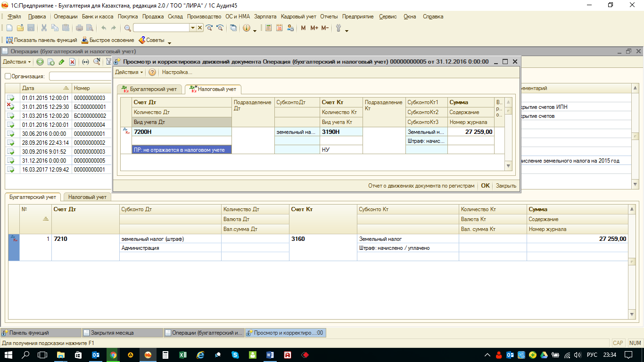This screenshot has width=644, height=362.
Task: Open Skype from Windows taskbar
Action: tap(235, 354)
